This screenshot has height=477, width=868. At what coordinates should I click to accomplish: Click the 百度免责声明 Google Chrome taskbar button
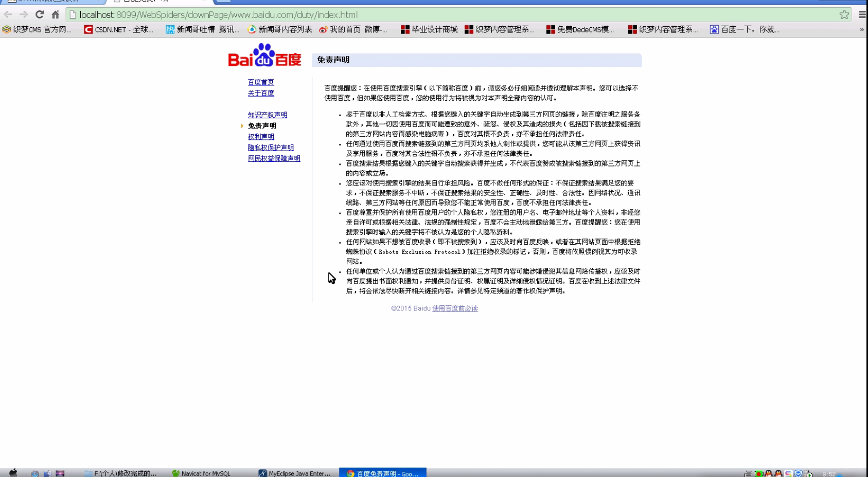click(x=383, y=473)
